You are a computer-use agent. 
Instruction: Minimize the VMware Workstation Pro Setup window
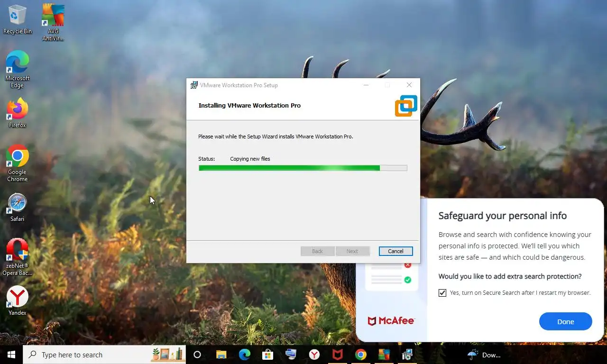pyautogui.click(x=366, y=85)
